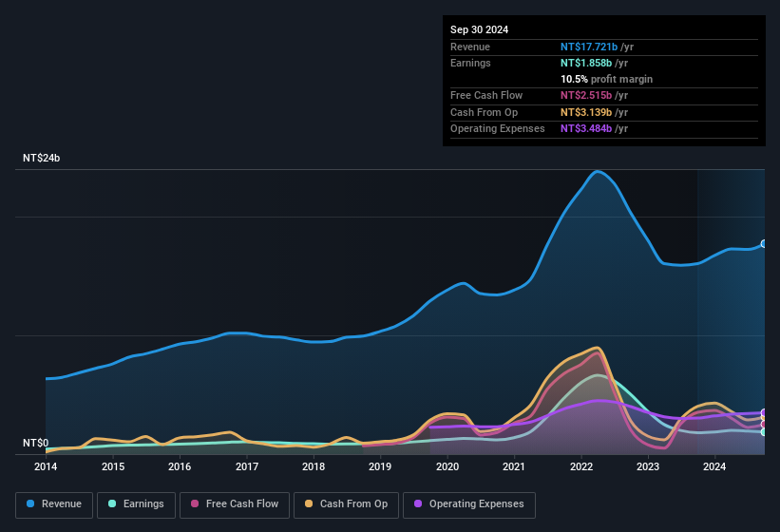The width and height of the screenshot is (780, 532).
Task: Click the 2016 x-axis label
Action: point(180,466)
